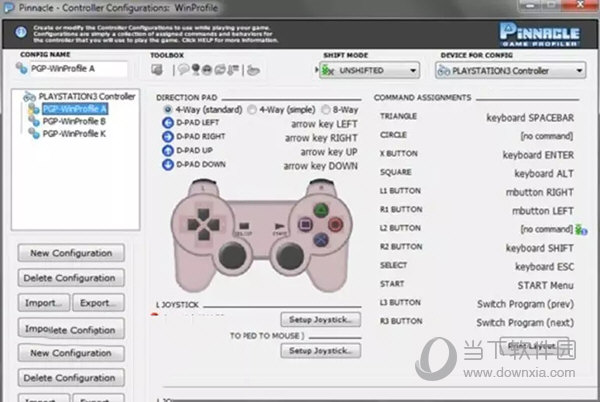
Task: Click the green shift icon beside L2 BUTTON
Action: pyautogui.click(x=581, y=230)
